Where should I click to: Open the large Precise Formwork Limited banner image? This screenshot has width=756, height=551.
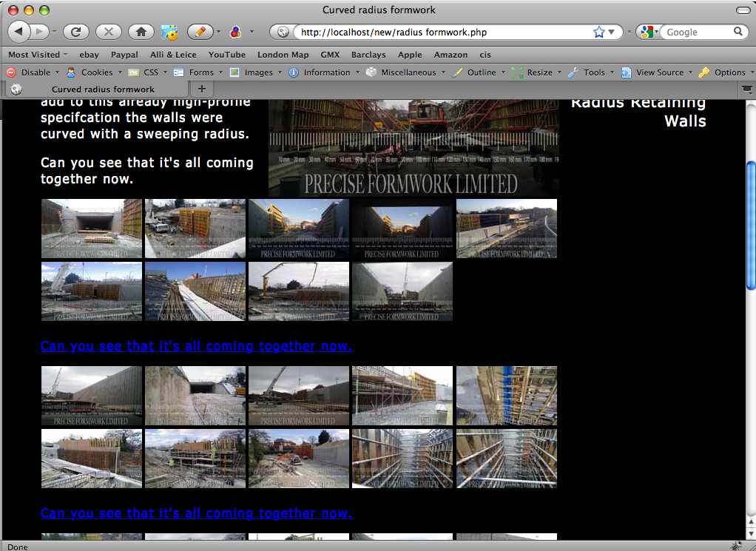pyautogui.click(x=414, y=148)
